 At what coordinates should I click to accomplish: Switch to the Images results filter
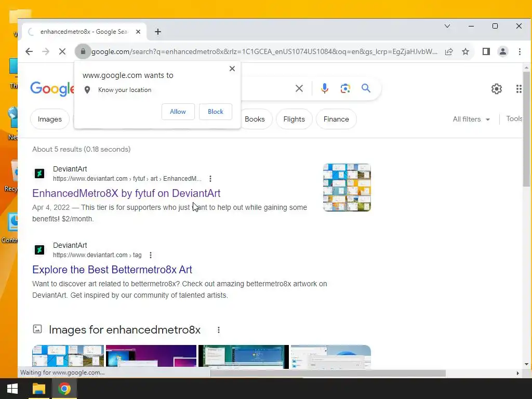coord(50,119)
